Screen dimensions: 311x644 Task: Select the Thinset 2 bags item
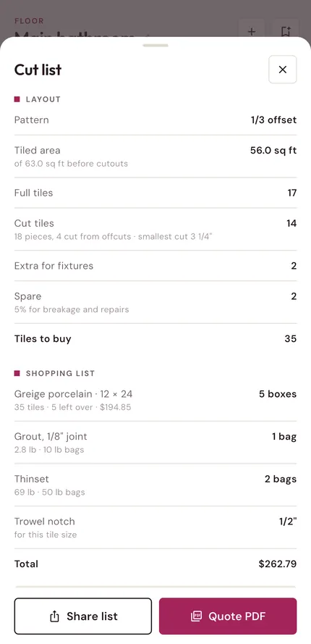(x=155, y=485)
